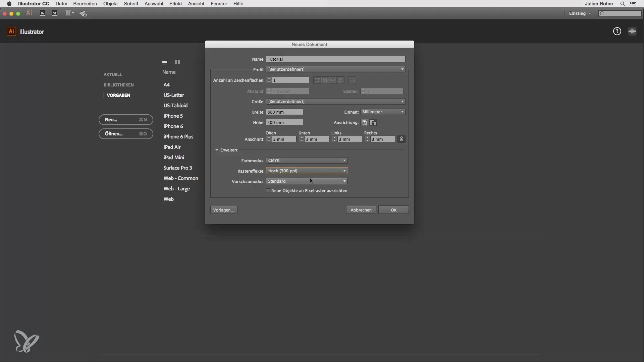Click the Illustrator Ai logo
Screen dimensions: 644x362
11,32
